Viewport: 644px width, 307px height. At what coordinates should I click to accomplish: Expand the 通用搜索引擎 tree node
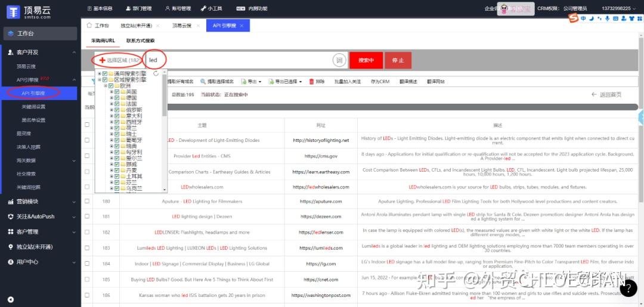coord(100,74)
